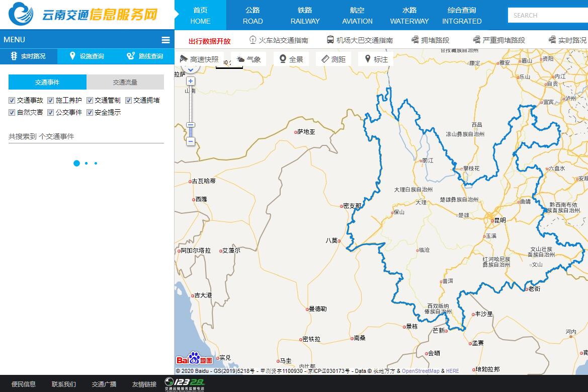This screenshot has height=392, width=588.
Task: Open the 综合查询 INTGRATED menu
Action: click(462, 15)
